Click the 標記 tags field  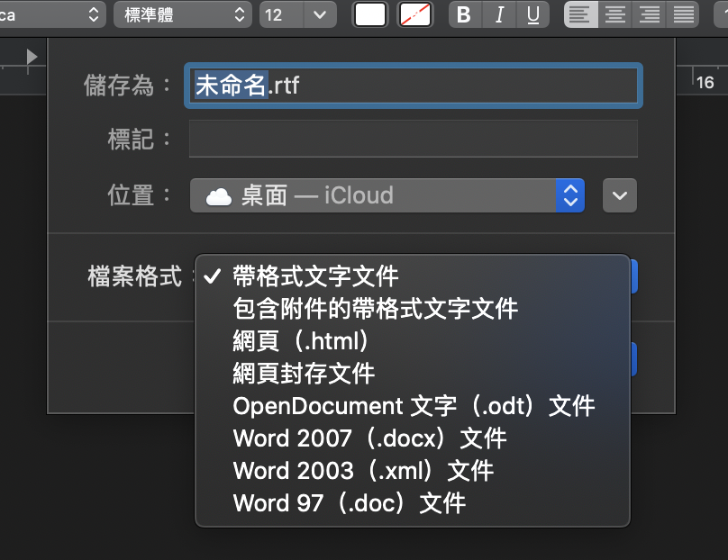click(414, 139)
